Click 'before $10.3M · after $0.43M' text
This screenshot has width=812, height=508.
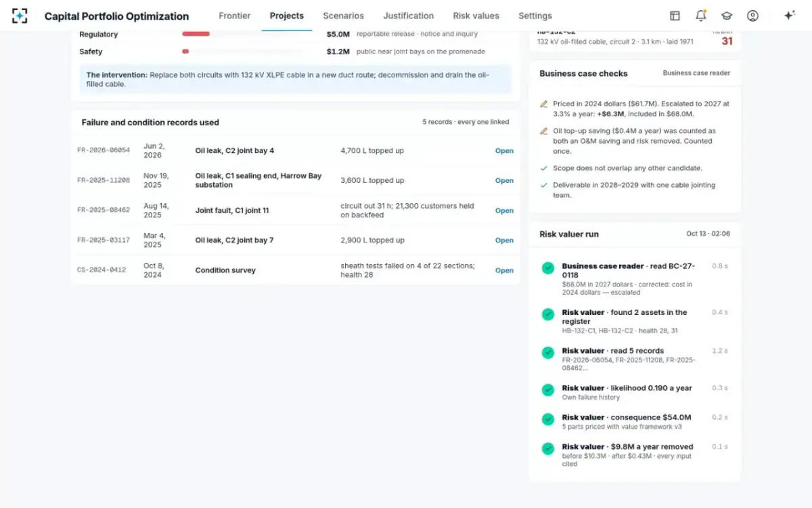click(x=628, y=460)
